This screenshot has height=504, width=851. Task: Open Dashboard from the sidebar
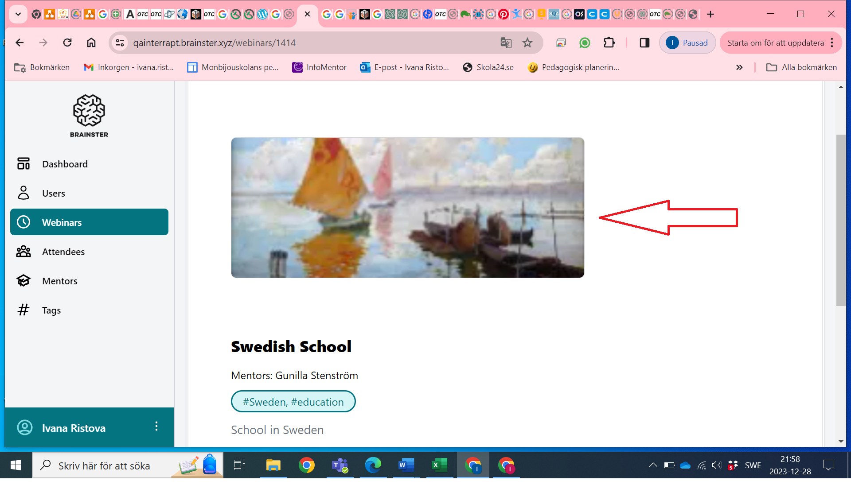click(65, 164)
